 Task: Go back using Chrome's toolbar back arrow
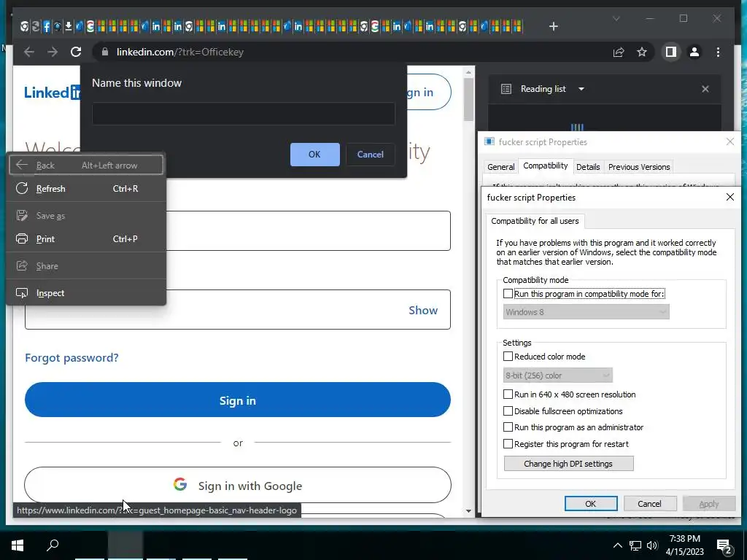(x=29, y=52)
